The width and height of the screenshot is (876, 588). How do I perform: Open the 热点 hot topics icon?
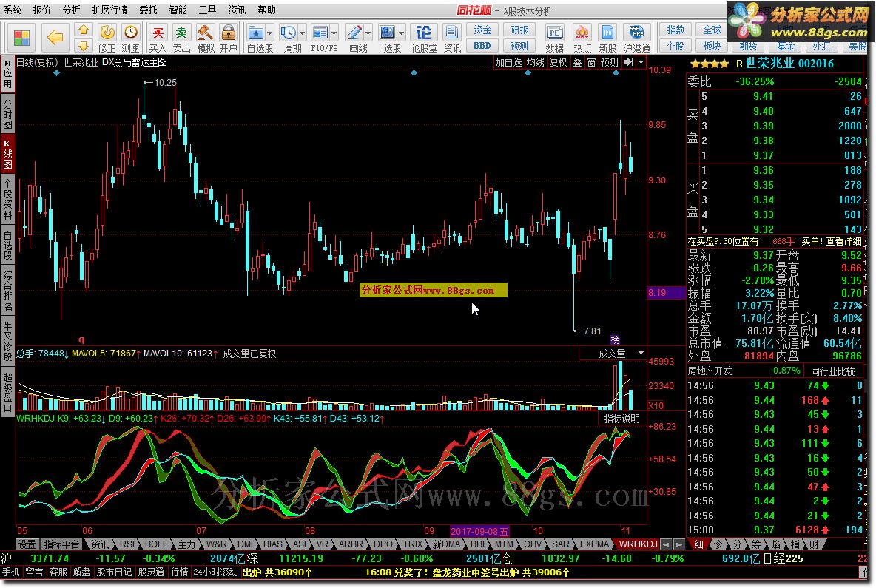[x=582, y=38]
